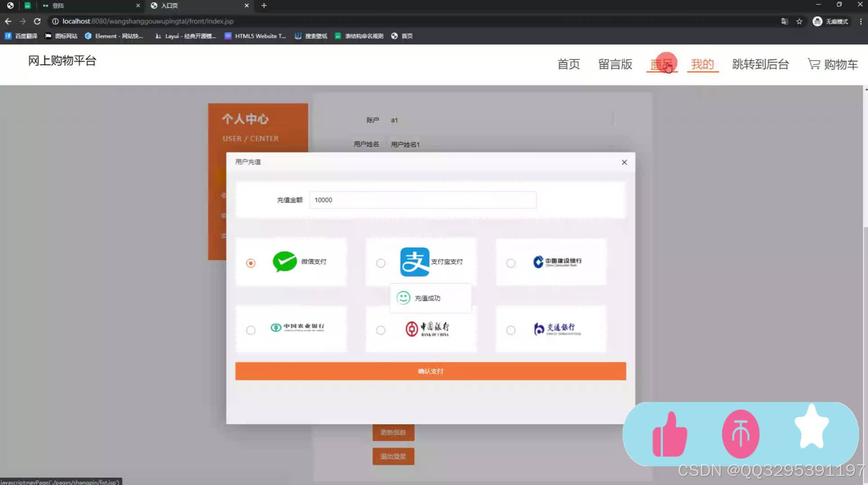868x485 pixels.
Task: Select the Bank of Communications radio button
Action: [x=511, y=331]
